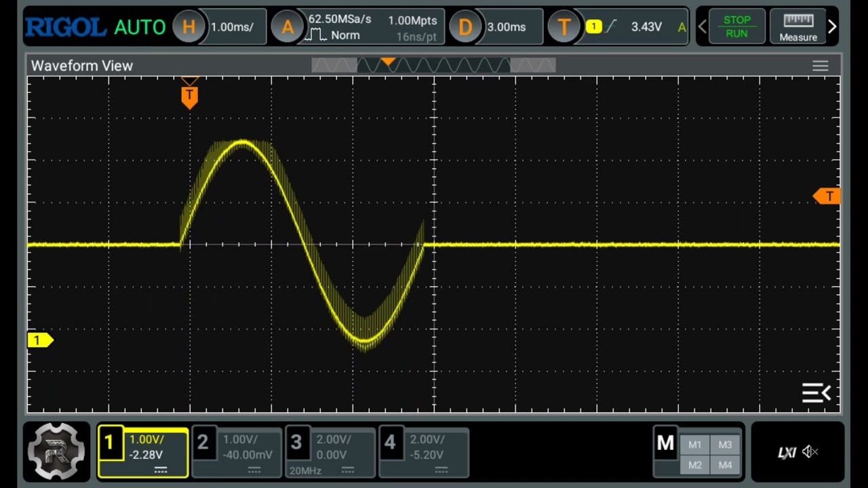868x488 pixels.
Task: Expand the toolbar with the right chevron
Action: (832, 26)
